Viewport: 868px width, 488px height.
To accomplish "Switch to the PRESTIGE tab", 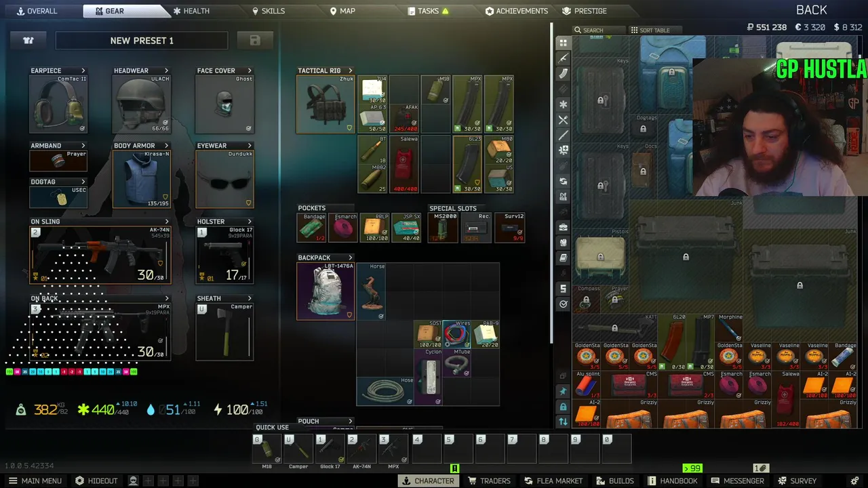I will [x=585, y=11].
